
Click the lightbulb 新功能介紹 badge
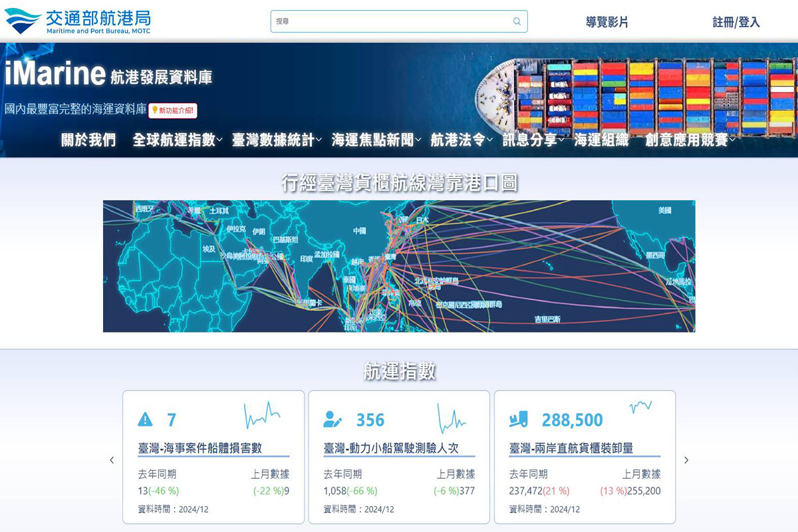pos(173,110)
